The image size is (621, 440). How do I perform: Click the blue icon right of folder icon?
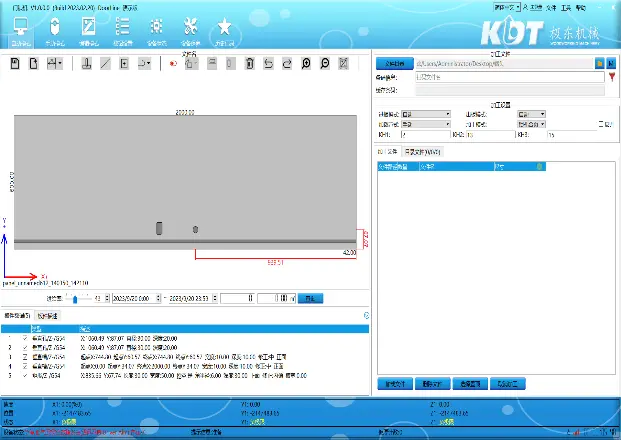(611, 63)
